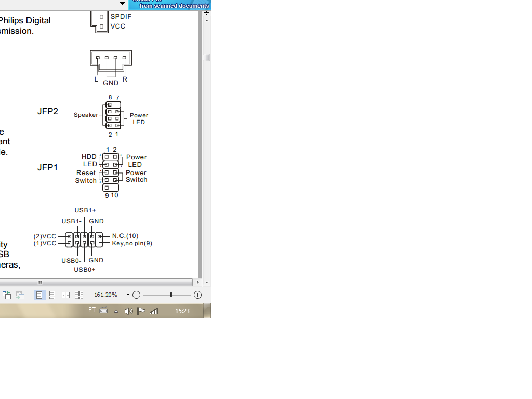Image resolution: width=532 pixels, height=399 pixels.
Task: Click the vertical scrollbar thumb
Action: pyautogui.click(x=207, y=57)
